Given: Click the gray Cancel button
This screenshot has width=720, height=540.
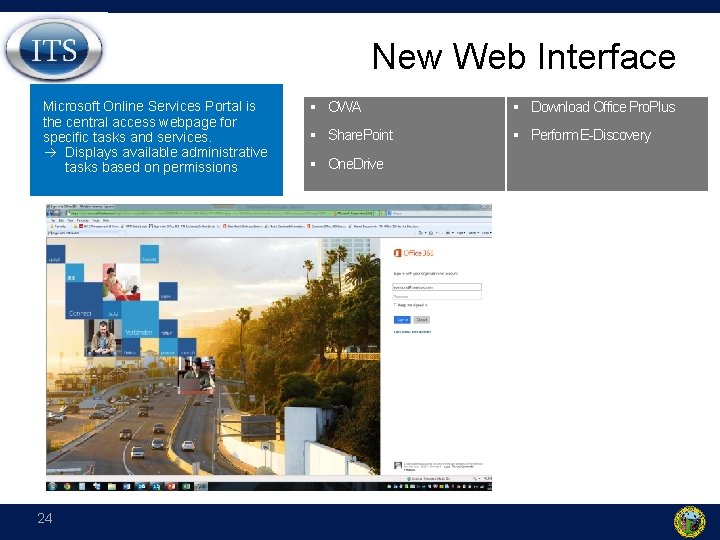Looking at the screenshot, I should tap(422, 320).
